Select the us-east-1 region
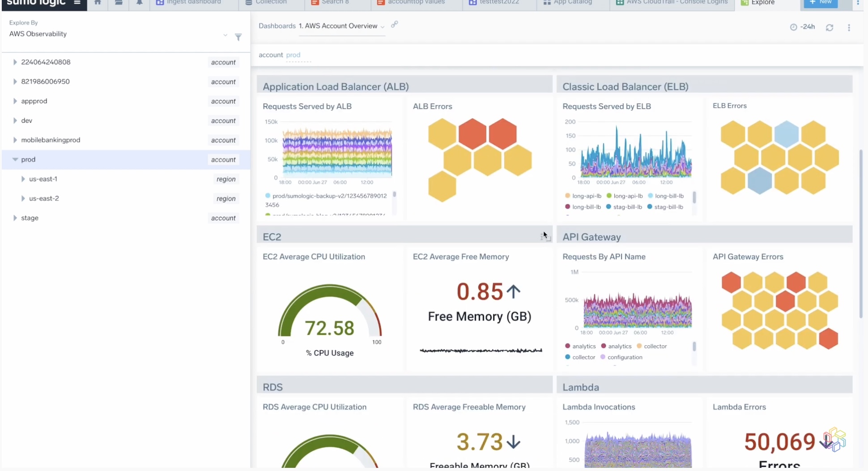The height and width of the screenshot is (471, 868). (x=43, y=179)
